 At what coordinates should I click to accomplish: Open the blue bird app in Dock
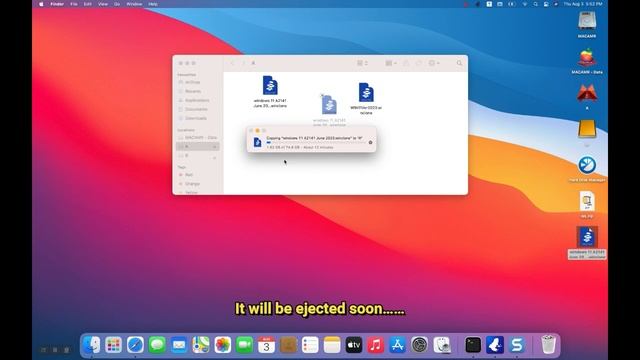click(495, 345)
